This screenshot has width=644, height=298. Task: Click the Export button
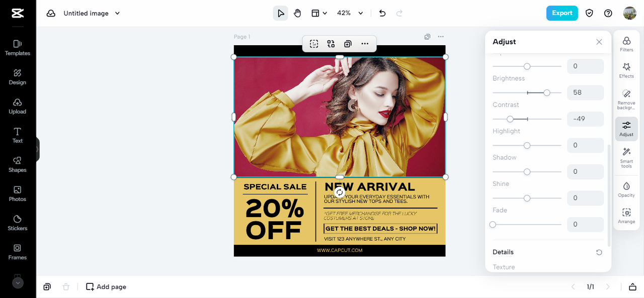562,13
